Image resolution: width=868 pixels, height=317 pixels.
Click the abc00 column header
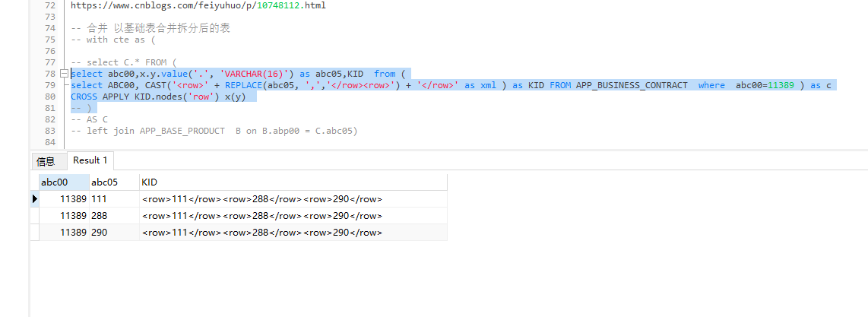coord(64,182)
